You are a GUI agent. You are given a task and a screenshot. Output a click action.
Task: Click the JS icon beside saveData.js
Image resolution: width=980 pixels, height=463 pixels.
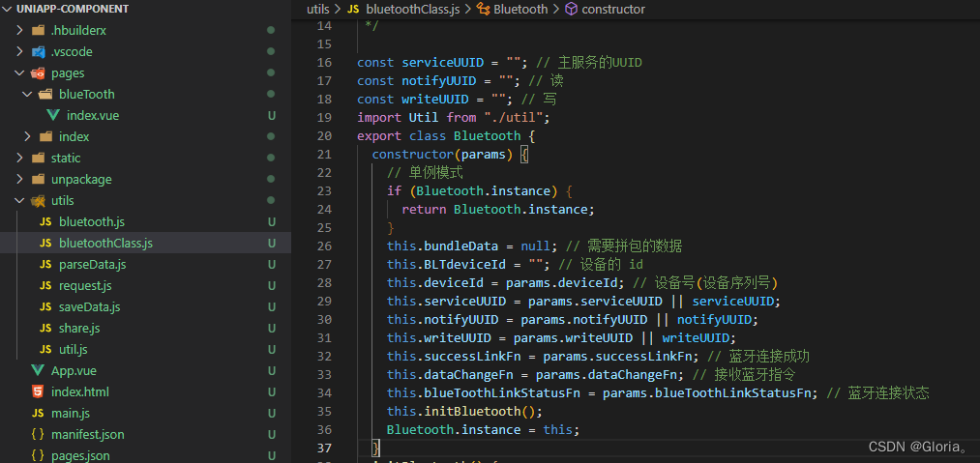coord(45,306)
